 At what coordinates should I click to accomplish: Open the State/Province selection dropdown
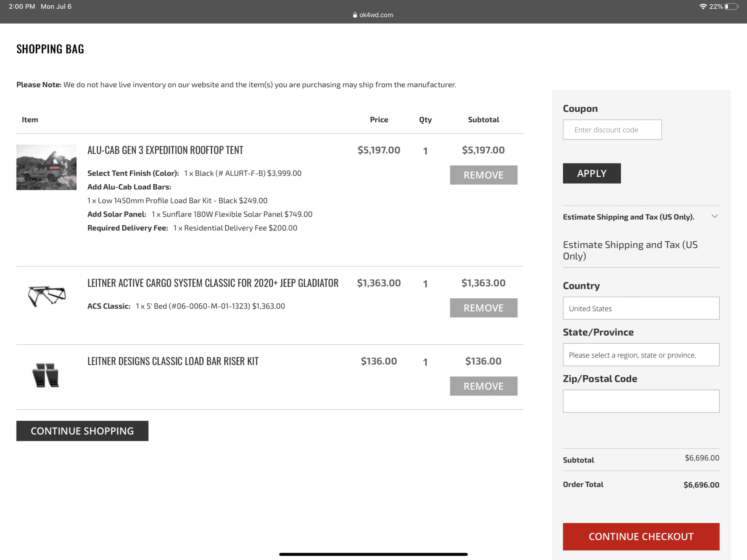coord(641,355)
